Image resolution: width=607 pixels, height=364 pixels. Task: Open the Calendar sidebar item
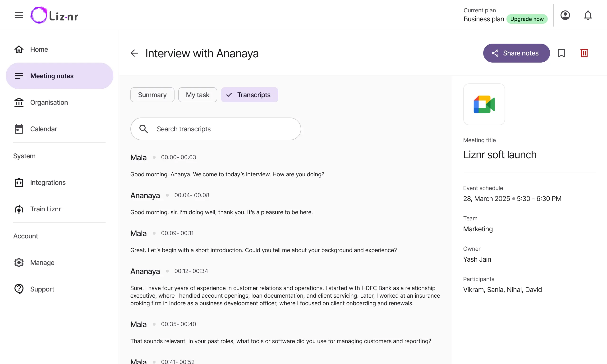point(59,129)
